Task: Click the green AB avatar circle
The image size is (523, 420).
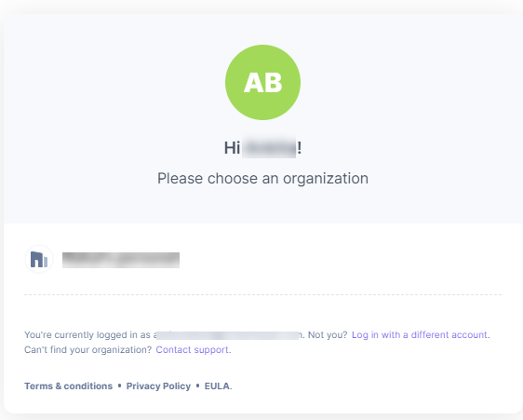Action: (262, 83)
